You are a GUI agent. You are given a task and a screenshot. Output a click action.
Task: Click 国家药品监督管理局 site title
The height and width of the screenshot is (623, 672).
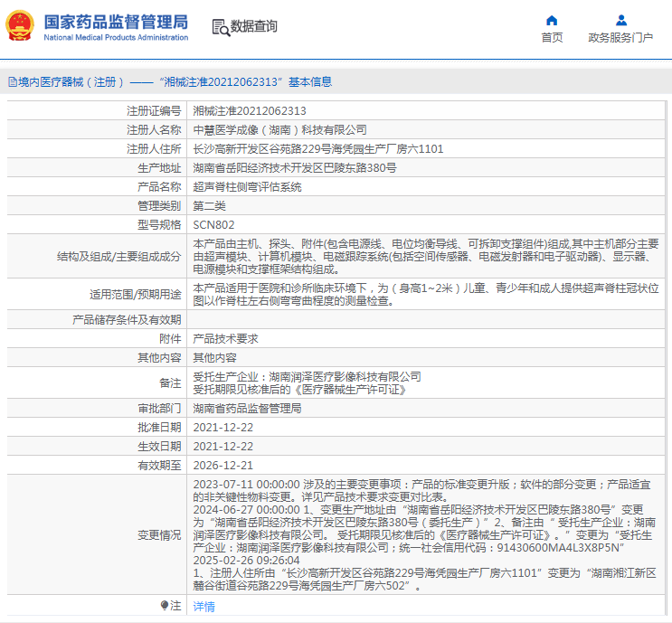click(x=116, y=22)
